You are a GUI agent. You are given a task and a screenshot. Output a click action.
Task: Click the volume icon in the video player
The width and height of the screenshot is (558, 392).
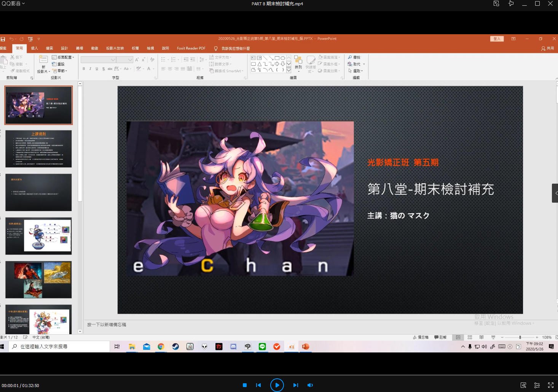coord(310,385)
